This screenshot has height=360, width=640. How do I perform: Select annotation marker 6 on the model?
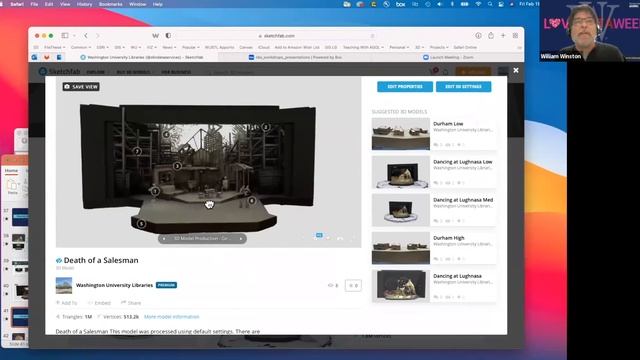pos(252,200)
